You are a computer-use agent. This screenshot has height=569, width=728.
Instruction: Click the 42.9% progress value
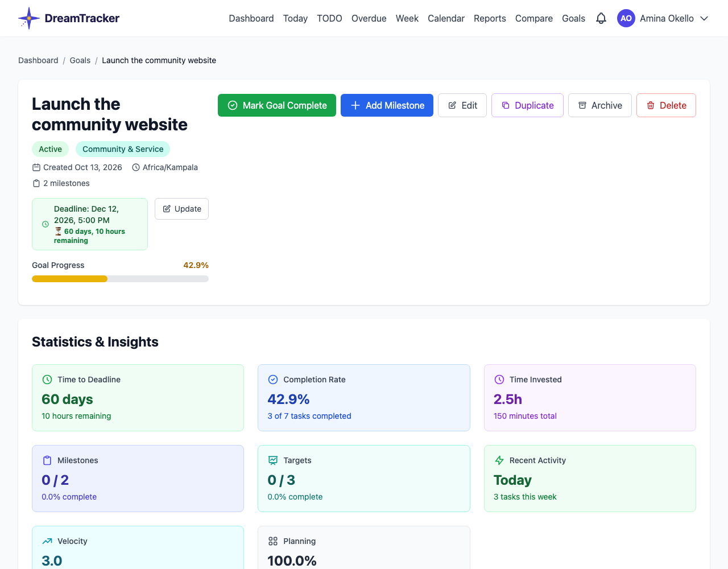(x=196, y=265)
